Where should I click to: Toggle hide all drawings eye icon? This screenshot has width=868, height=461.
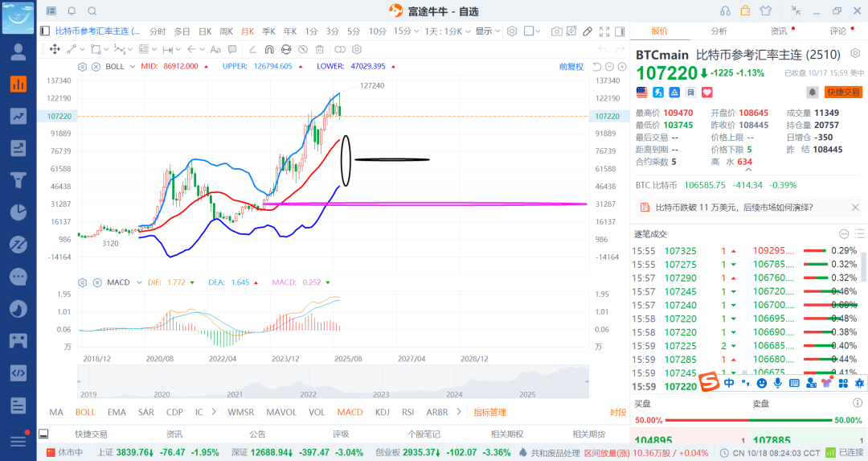click(303, 49)
